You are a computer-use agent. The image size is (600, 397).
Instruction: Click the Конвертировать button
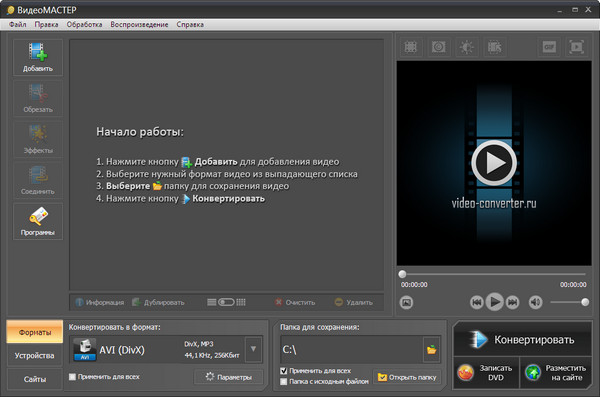tap(523, 340)
